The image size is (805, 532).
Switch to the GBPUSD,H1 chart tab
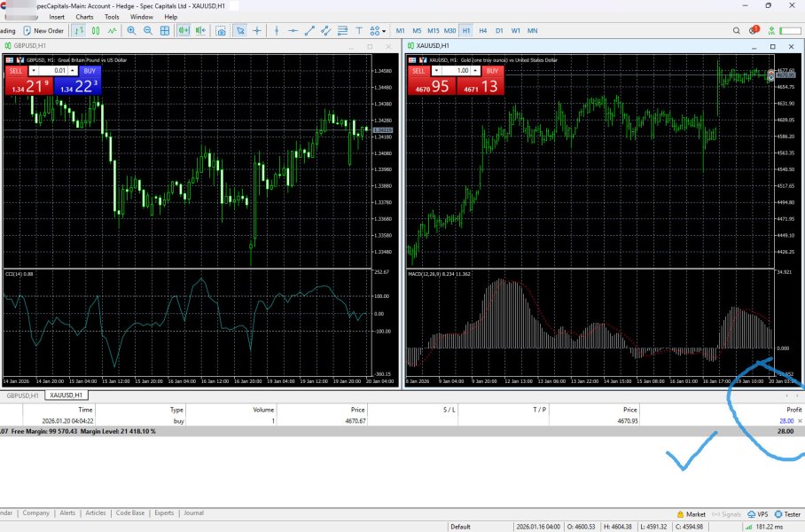[22, 395]
